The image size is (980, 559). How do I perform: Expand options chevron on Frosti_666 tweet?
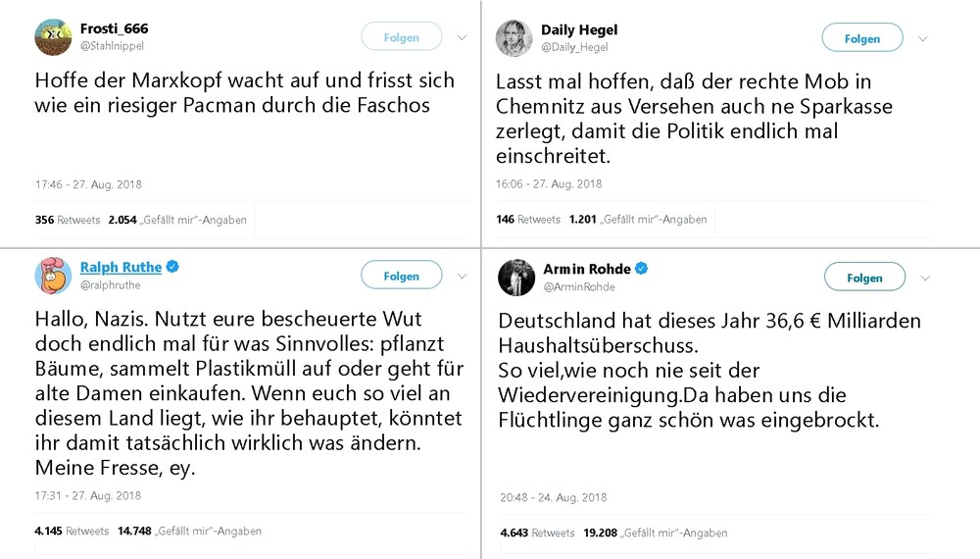462,37
